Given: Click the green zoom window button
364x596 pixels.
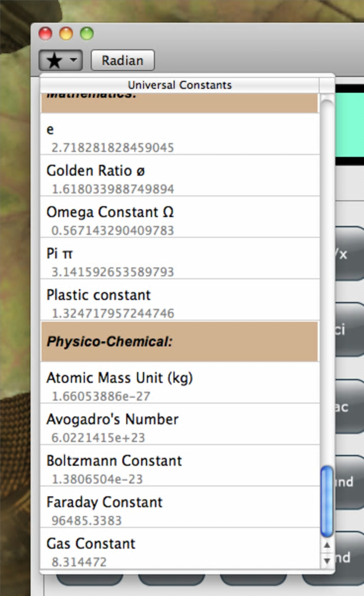Looking at the screenshot, I should pos(87,34).
